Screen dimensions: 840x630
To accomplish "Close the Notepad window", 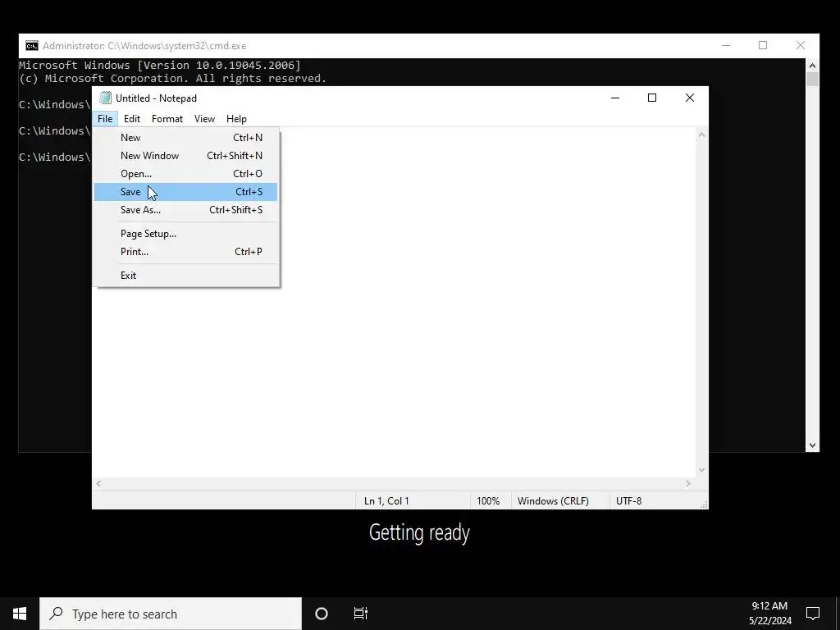I will point(690,98).
